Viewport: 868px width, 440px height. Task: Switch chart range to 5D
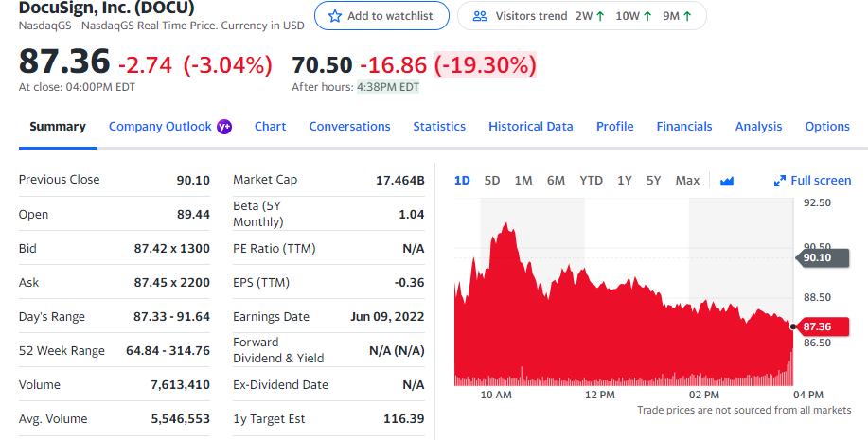492,181
